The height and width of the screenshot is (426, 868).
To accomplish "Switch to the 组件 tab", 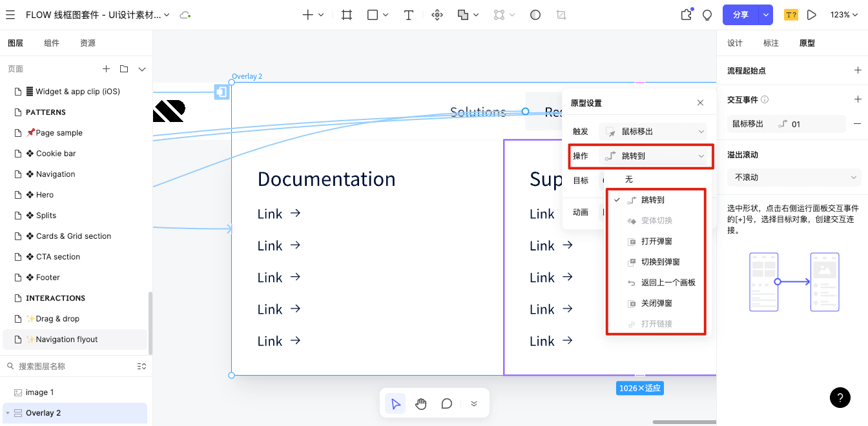I will [52, 43].
